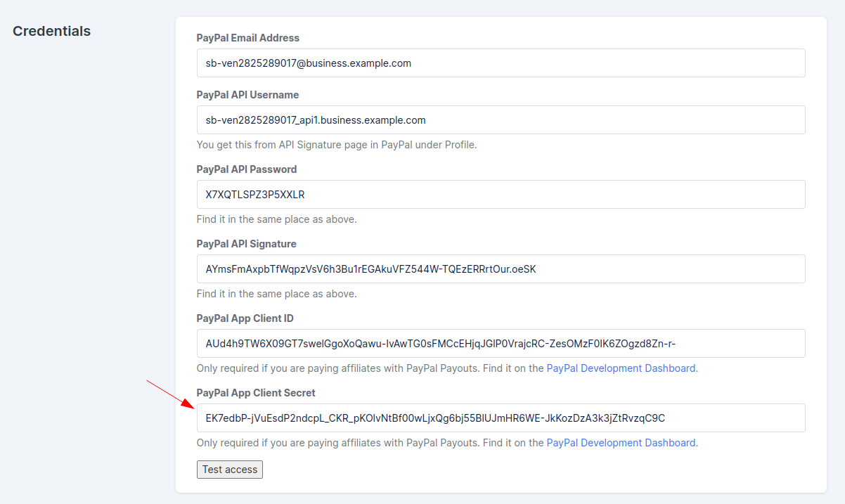845x504 pixels.
Task: Click the 'Find it in the same place' hint under API Signature
Action: point(277,294)
